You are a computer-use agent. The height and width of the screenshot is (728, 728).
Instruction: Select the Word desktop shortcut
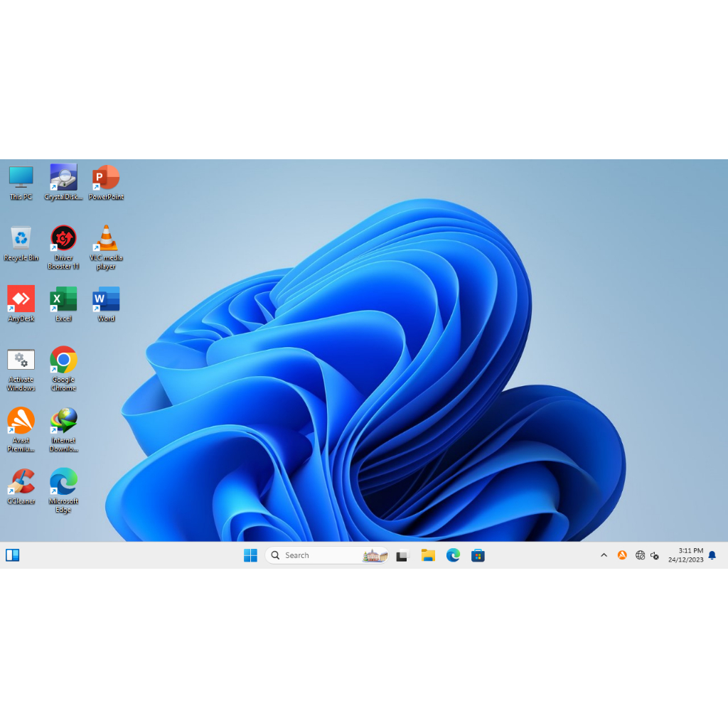[106, 299]
